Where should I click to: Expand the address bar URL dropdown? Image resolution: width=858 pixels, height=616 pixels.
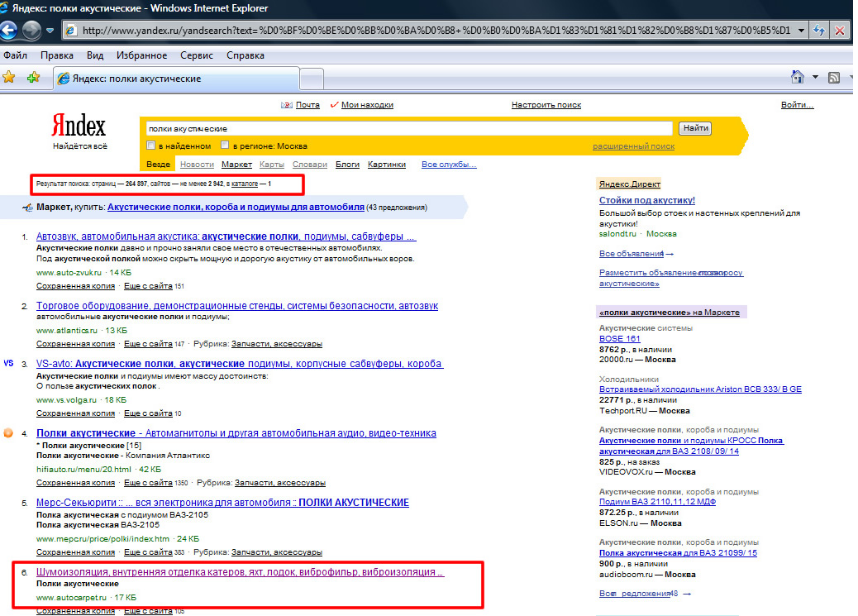[800, 31]
